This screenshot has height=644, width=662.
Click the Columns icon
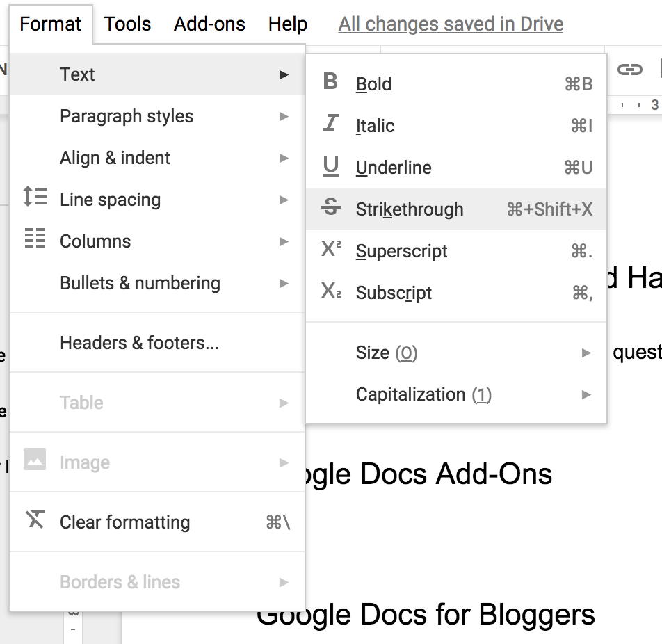[35, 239]
